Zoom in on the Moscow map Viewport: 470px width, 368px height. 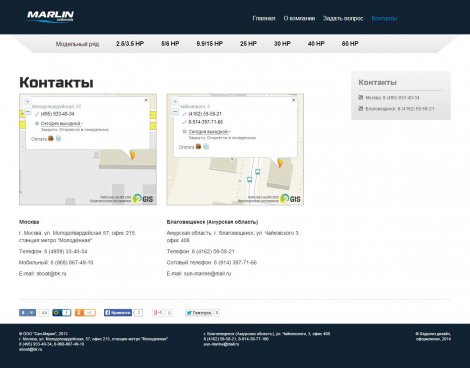[27, 102]
